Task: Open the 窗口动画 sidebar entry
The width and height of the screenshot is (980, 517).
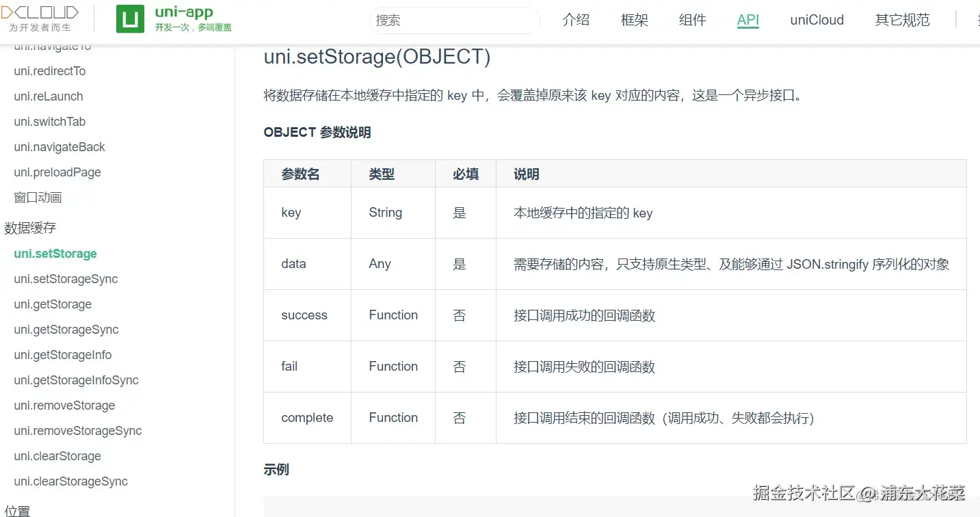Action: pyautogui.click(x=38, y=198)
